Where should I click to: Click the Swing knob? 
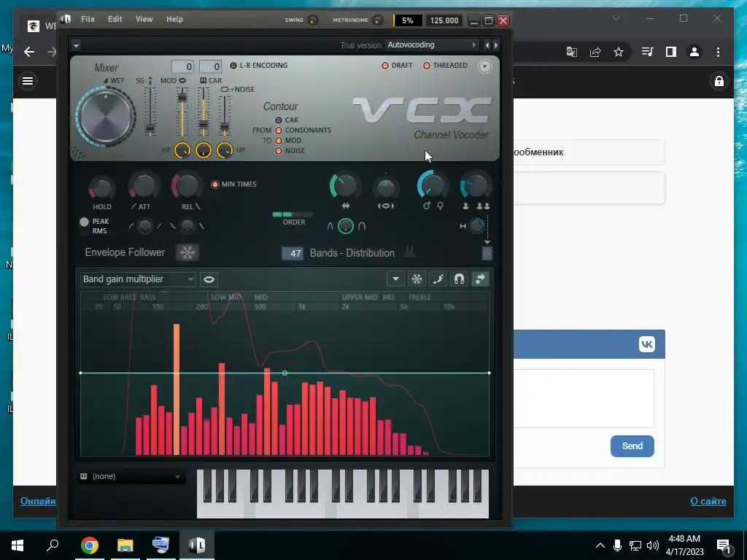(x=313, y=20)
